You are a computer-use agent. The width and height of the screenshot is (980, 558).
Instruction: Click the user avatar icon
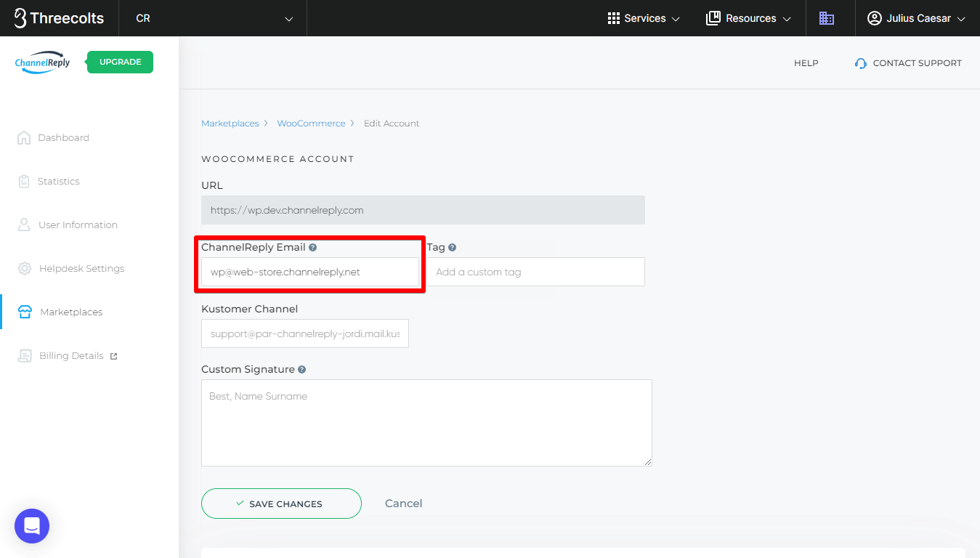coord(874,18)
